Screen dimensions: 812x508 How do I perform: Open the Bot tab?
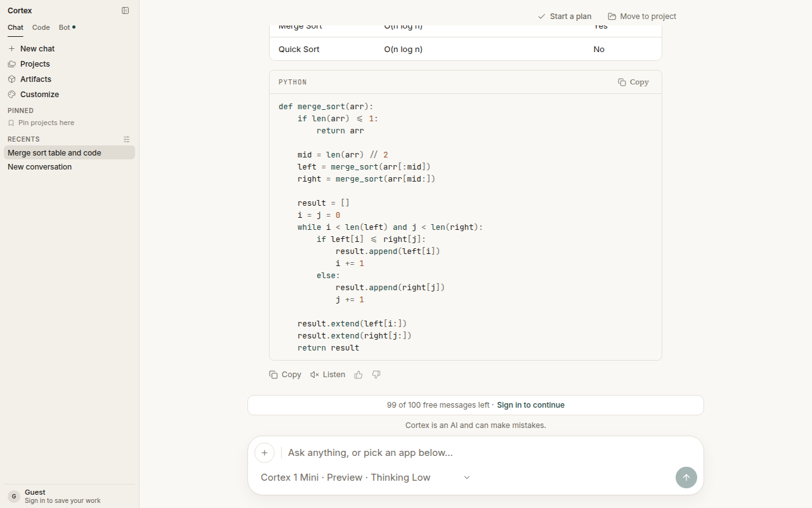[67, 27]
